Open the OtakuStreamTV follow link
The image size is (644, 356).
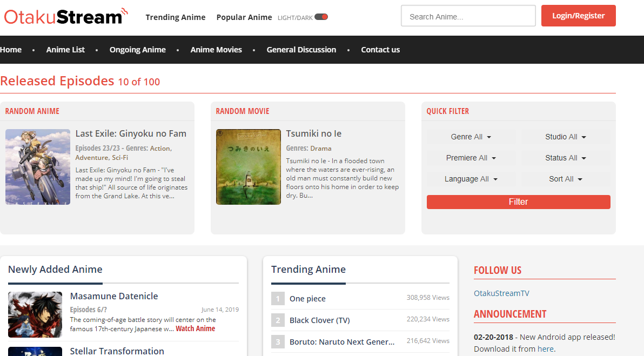[x=501, y=293]
